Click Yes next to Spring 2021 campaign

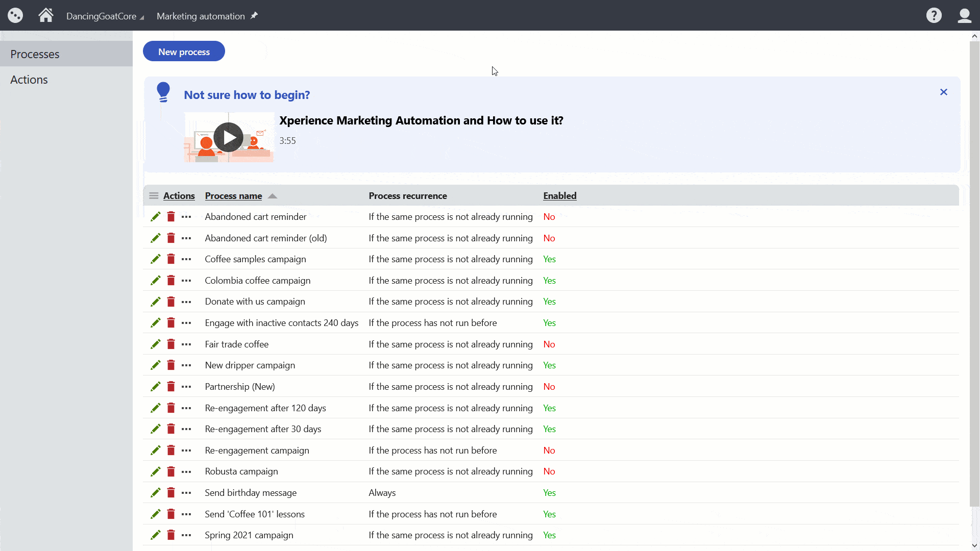tap(550, 535)
